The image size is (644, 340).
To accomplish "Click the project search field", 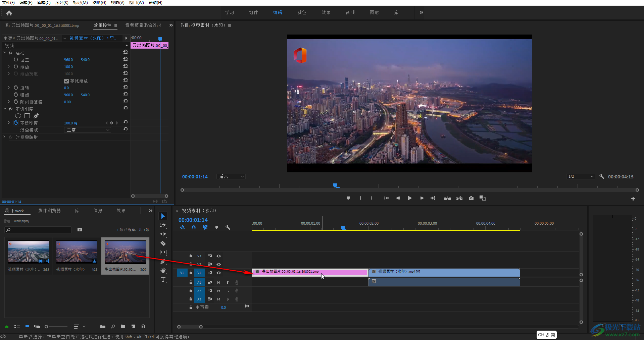I will tap(38, 230).
